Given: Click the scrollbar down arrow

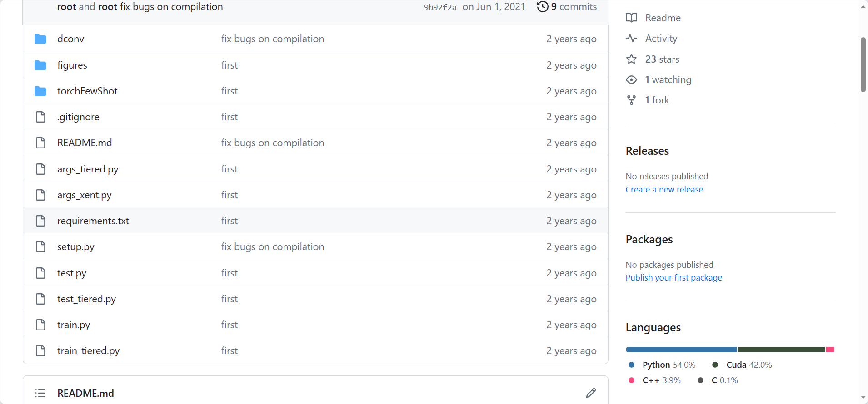Looking at the screenshot, I should 863,398.
